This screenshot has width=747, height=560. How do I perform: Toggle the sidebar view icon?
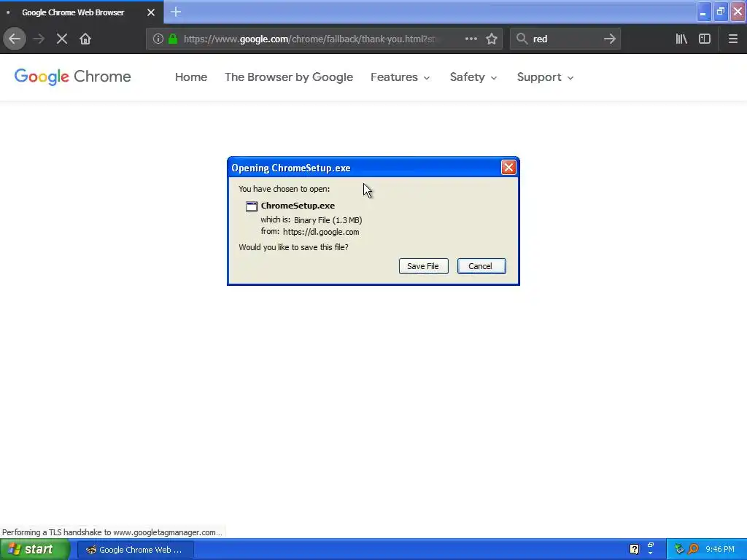tap(705, 39)
